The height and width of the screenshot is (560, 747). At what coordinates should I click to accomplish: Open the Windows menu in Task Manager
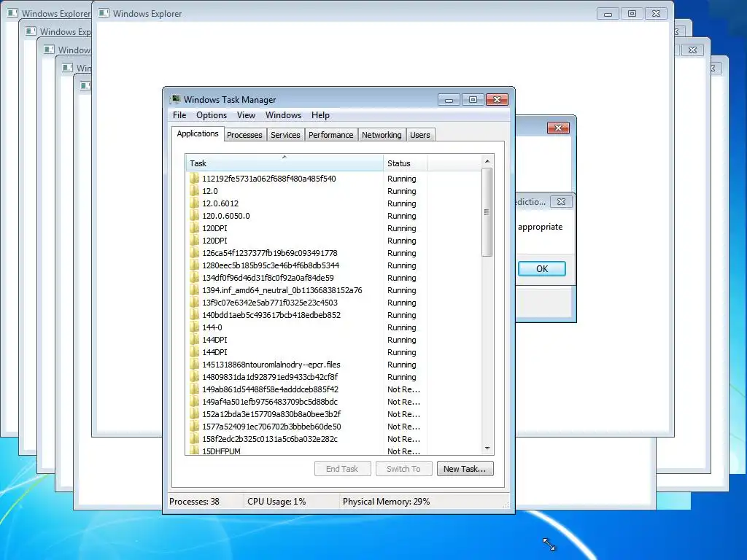click(283, 115)
